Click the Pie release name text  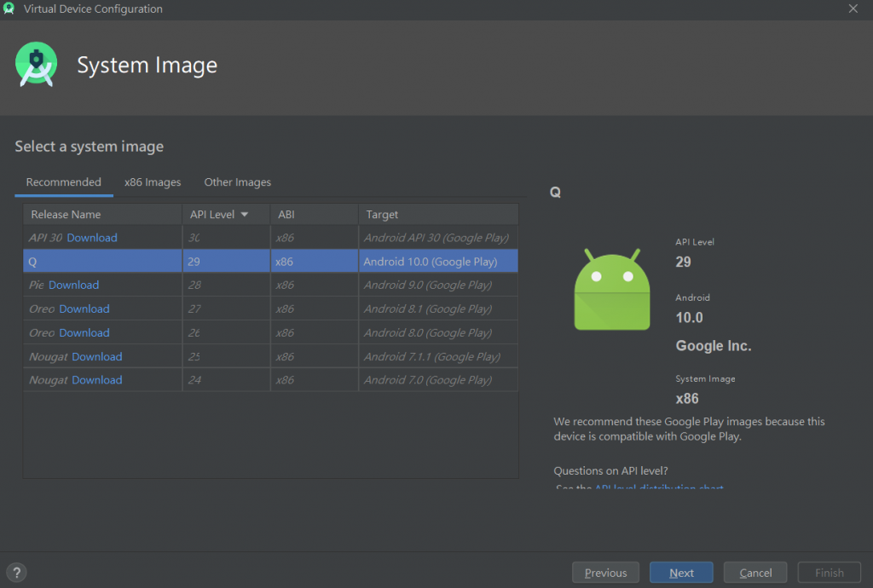(x=36, y=285)
